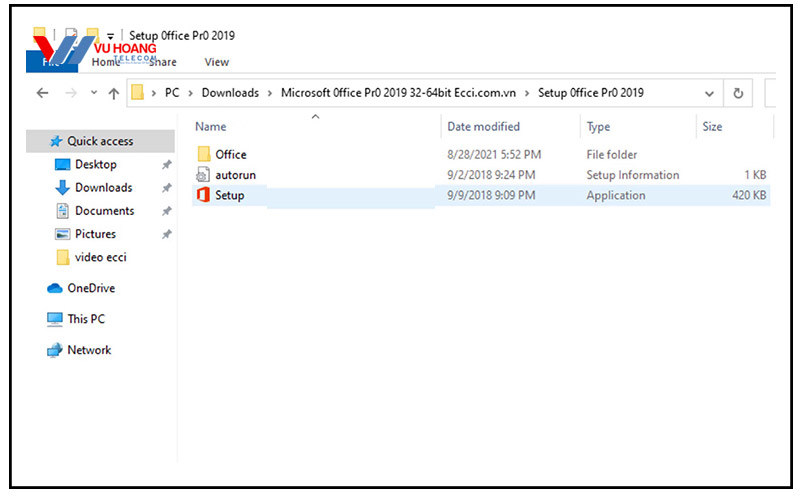Open Documents in navigation pane
Viewport: 800px width, 500px height.
[x=105, y=211]
